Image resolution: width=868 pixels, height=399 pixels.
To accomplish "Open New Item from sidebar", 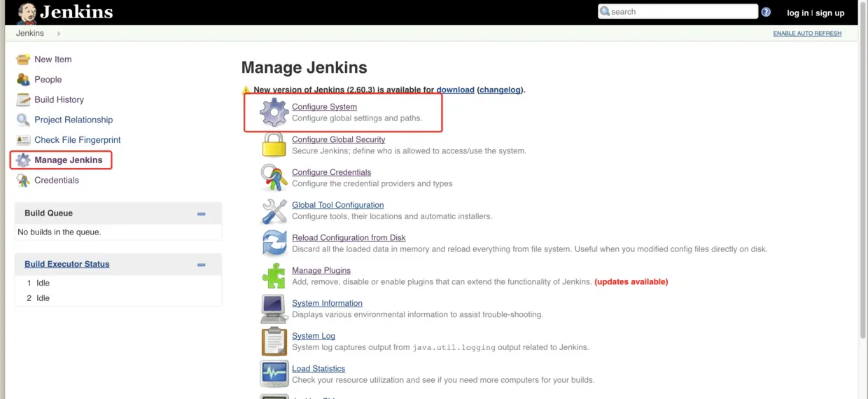I will click(53, 59).
